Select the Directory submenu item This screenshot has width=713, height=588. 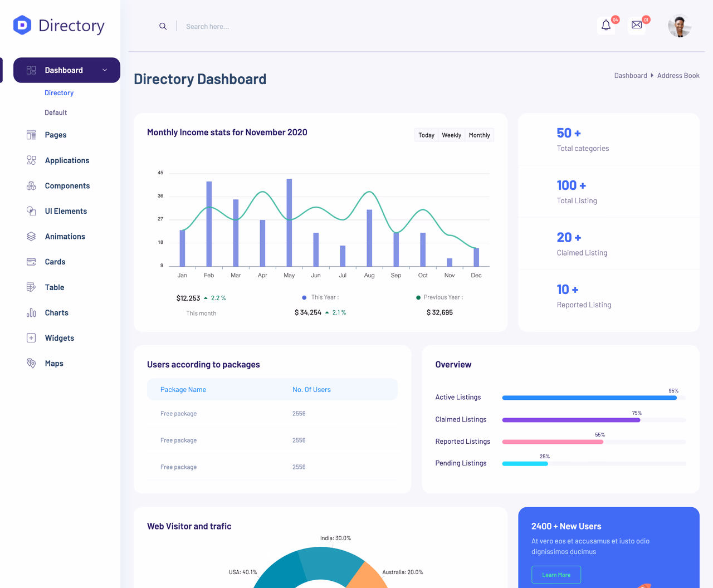[x=59, y=93]
